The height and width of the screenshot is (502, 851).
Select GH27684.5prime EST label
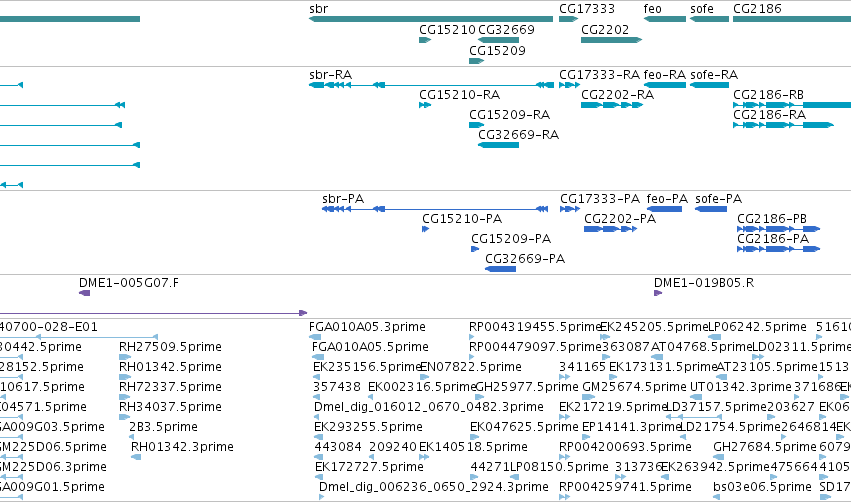coord(765,447)
